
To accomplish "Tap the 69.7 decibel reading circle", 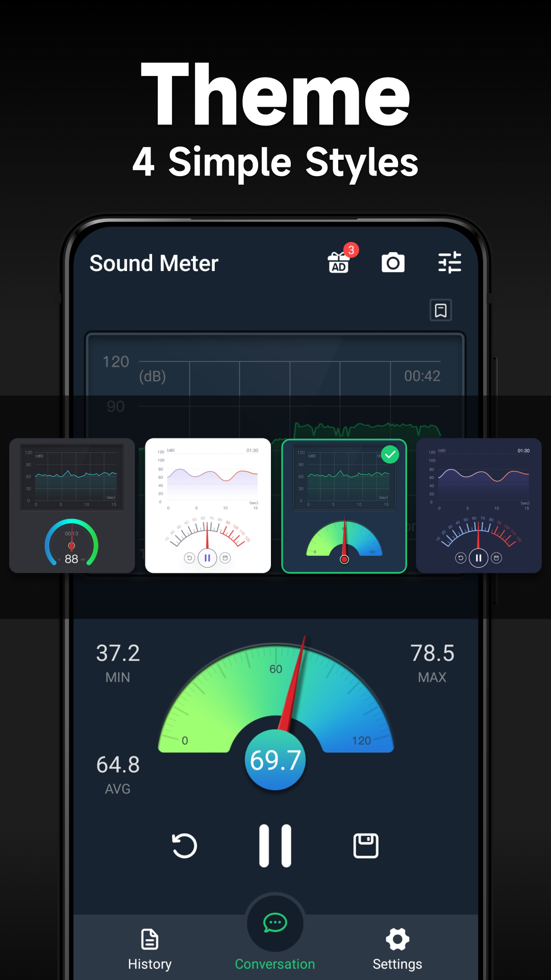I will pos(275,760).
